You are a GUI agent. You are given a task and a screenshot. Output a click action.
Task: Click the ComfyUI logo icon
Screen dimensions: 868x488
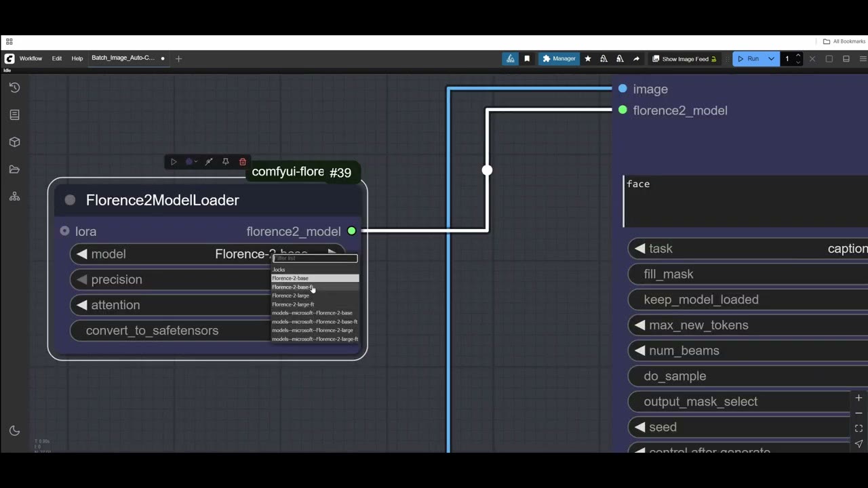[x=9, y=58]
